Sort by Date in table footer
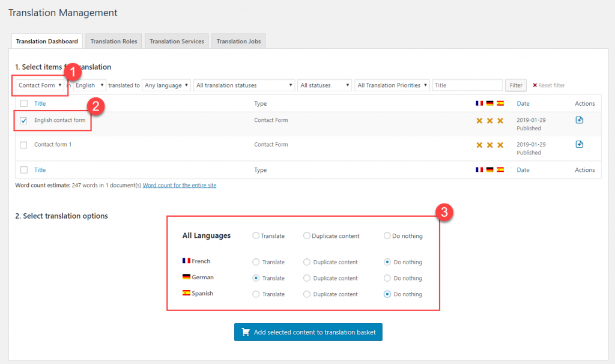This screenshot has width=615, height=364. click(523, 170)
